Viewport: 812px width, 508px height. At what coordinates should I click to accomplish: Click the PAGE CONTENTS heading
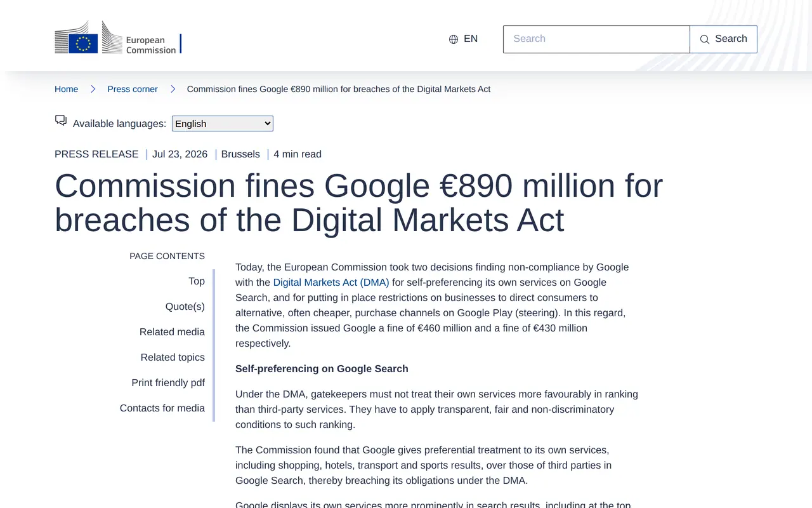pyautogui.click(x=167, y=257)
